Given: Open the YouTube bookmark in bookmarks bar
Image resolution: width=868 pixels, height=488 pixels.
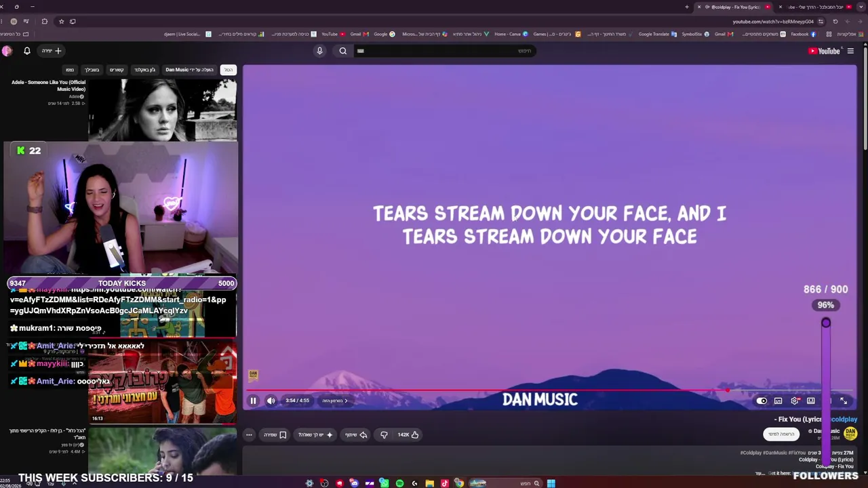Looking at the screenshot, I should (x=332, y=34).
